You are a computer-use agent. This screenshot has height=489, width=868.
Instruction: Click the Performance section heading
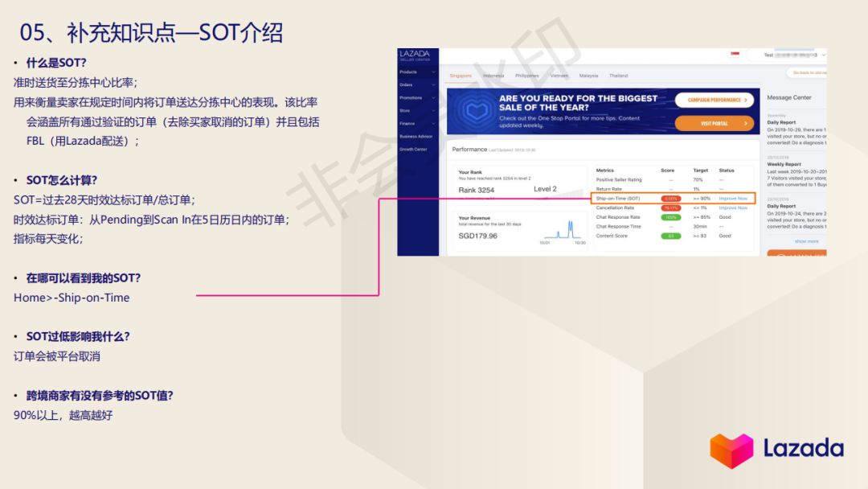(x=469, y=150)
